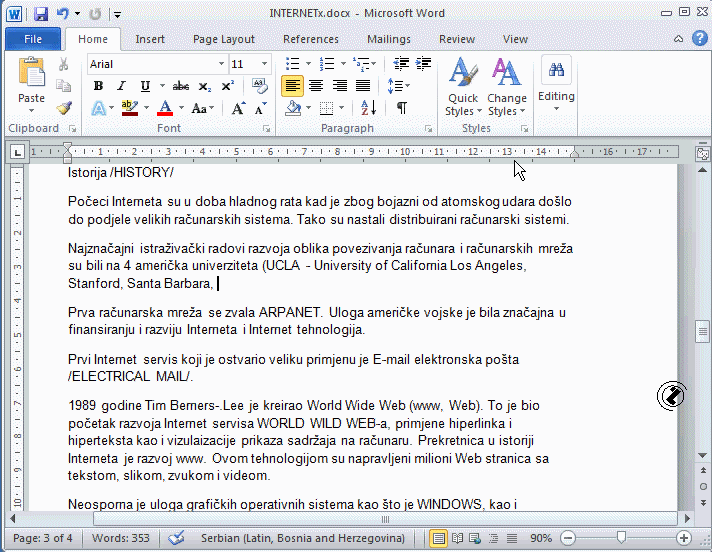This screenshot has height=552, width=712.
Task: Apply italic with the Italic icon
Action: coord(122,86)
